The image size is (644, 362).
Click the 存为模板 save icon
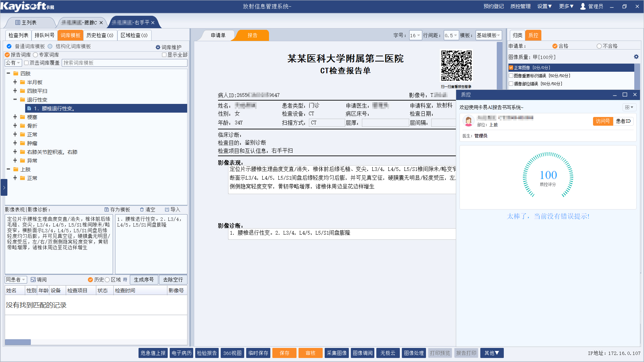(107, 209)
